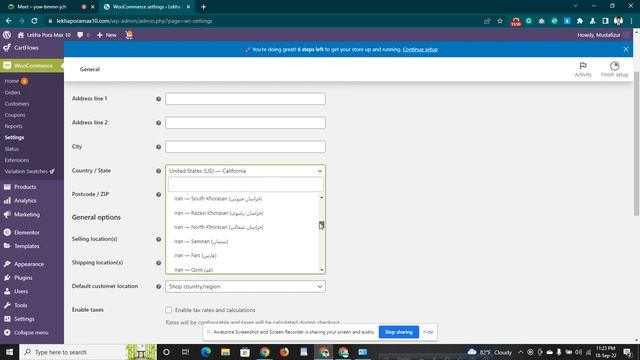Go to browser's previous page
The width and height of the screenshot is (640, 360).
9,21
